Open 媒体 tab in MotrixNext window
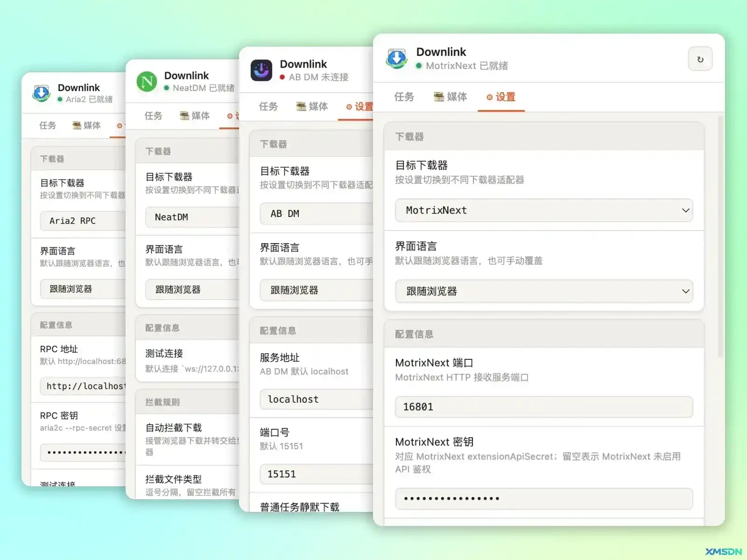 click(451, 97)
